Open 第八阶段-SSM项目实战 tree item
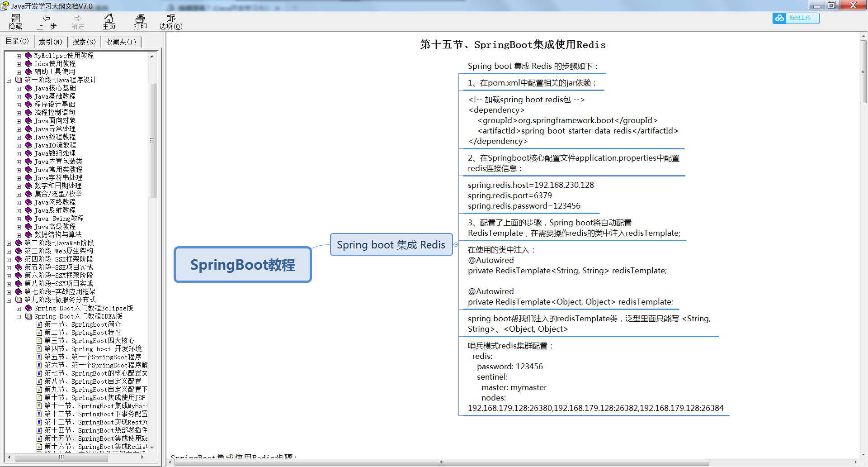Screen dimensions: 868x467 coord(59,283)
